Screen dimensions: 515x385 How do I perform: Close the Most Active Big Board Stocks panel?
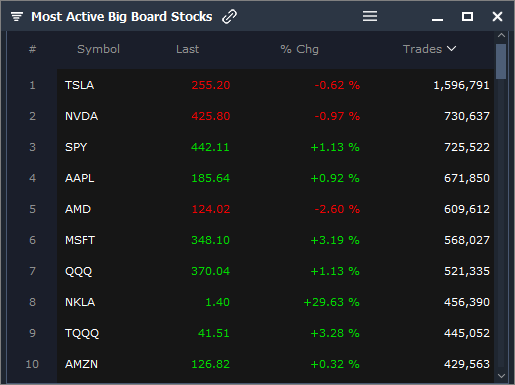(497, 16)
